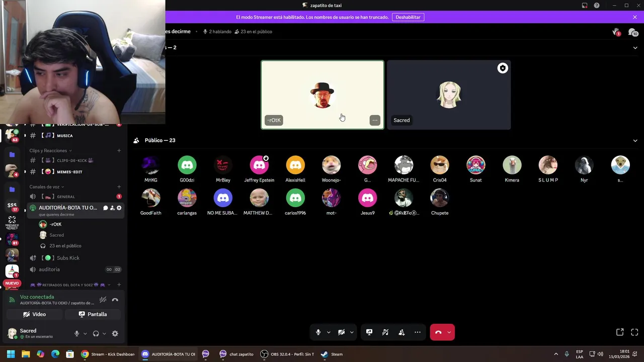
Task: Open the help icon in title bar
Action: tap(597, 6)
